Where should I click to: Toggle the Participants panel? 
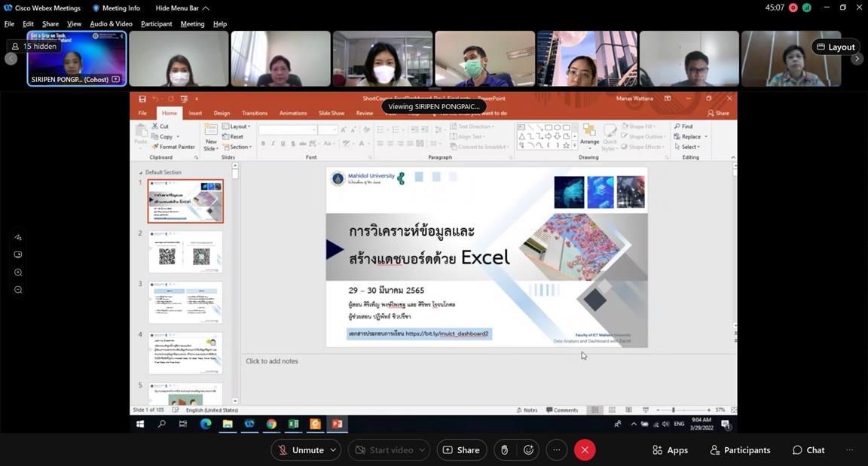[x=740, y=450]
